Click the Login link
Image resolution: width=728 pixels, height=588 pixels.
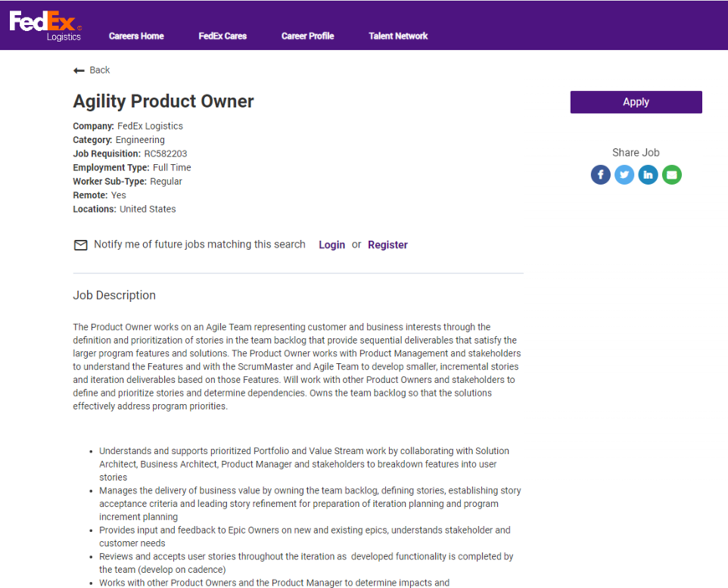point(331,244)
